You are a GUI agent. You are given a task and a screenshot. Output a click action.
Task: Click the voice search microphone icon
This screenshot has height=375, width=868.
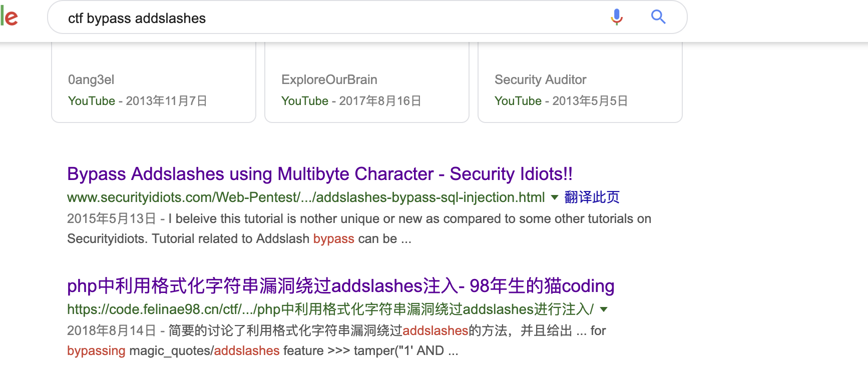point(617,17)
